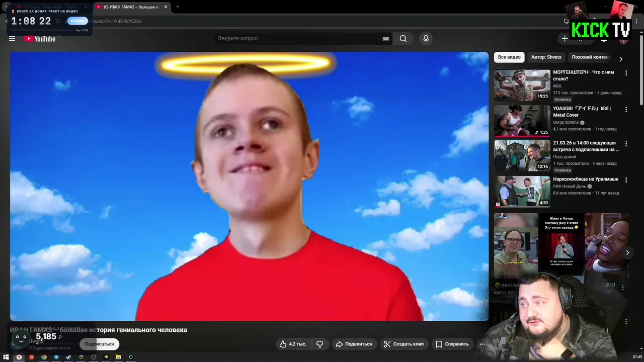The image size is (644, 362).
Task: Open the Windows Start menu
Action: click(7, 357)
